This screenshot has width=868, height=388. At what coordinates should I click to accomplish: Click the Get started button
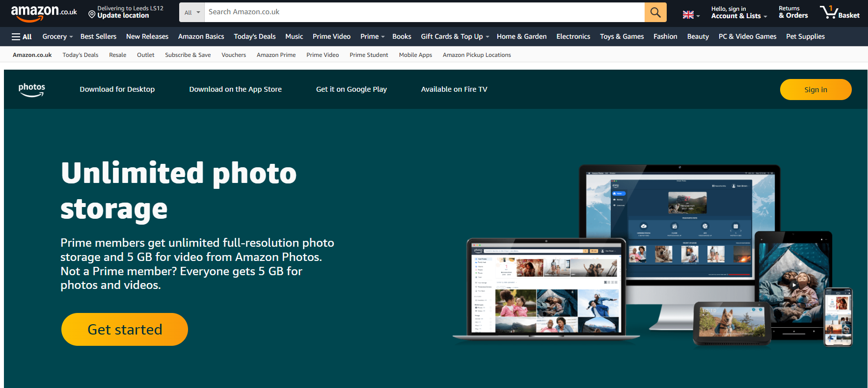[125, 330]
